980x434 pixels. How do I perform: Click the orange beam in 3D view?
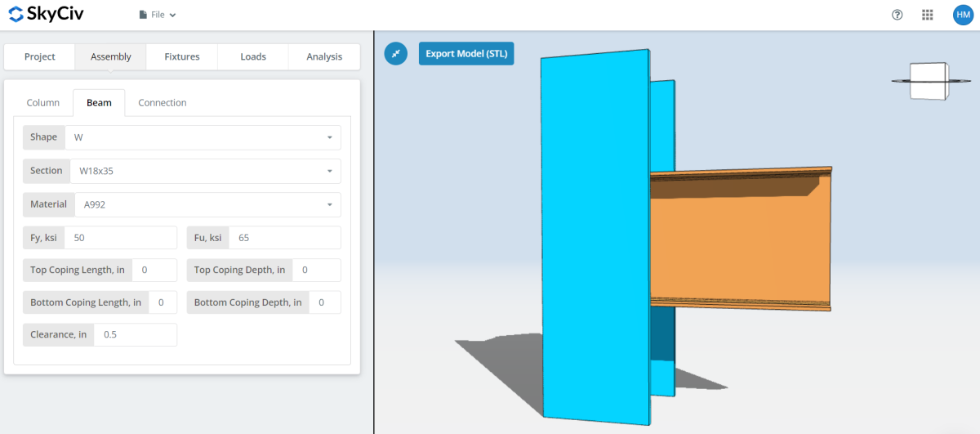point(739,245)
